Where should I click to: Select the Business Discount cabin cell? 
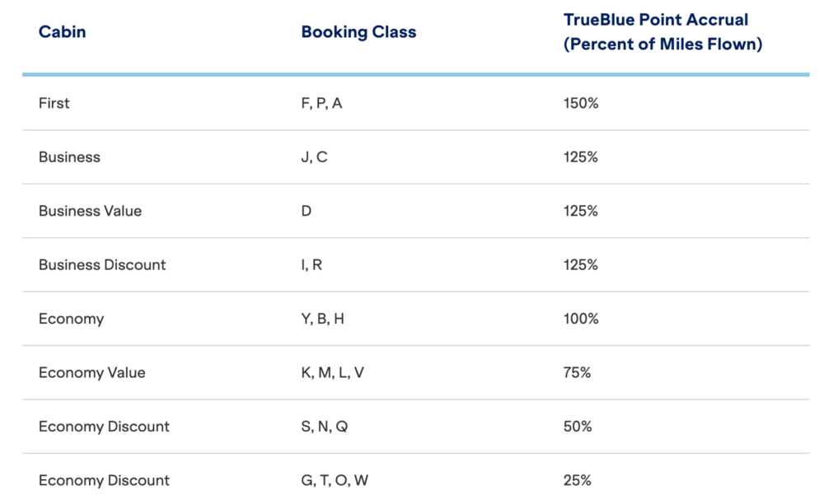tap(102, 265)
